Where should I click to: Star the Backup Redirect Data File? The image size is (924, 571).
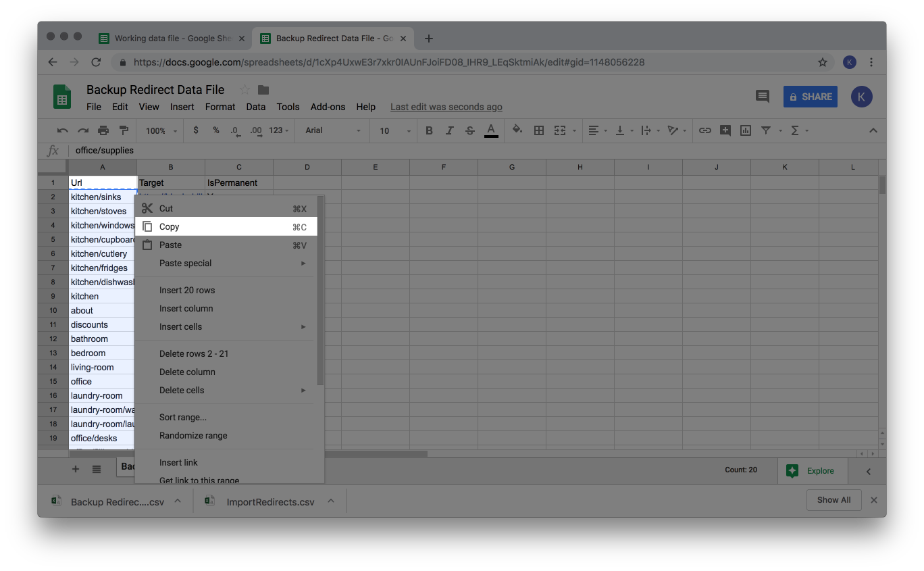(x=245, y=90)
